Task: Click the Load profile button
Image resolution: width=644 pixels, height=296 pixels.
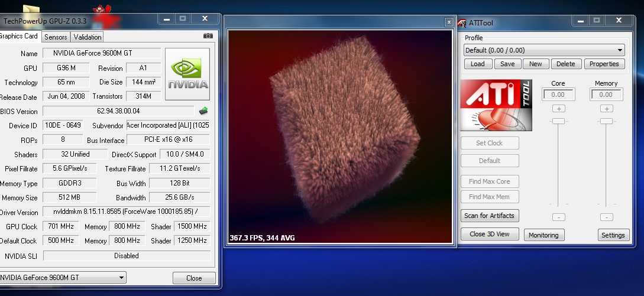Action: click(478, 64)
